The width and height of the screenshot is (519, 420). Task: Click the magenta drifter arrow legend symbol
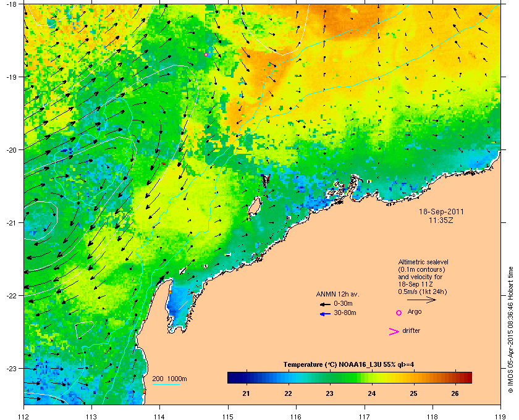click(x=394, y=332)
